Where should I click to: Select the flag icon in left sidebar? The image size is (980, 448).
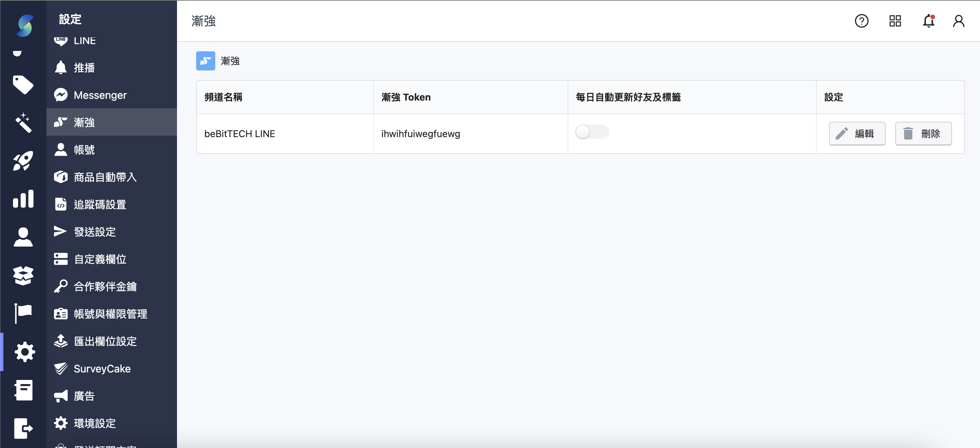23,313
